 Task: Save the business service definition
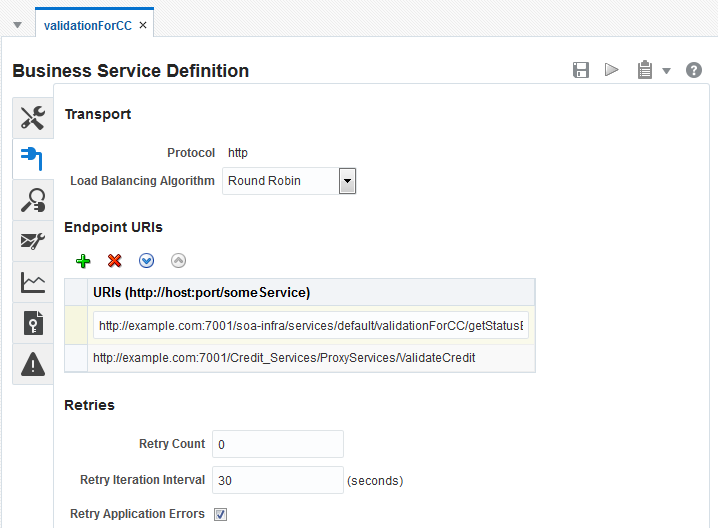pos(580,70)
